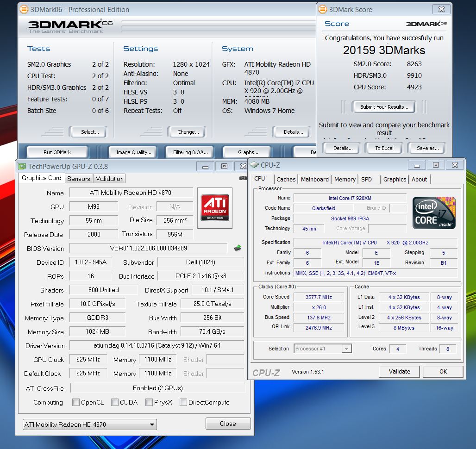Minimize the CPU-Z window
The height and width of the screenshot is (449, 476).
coord(417,165)
